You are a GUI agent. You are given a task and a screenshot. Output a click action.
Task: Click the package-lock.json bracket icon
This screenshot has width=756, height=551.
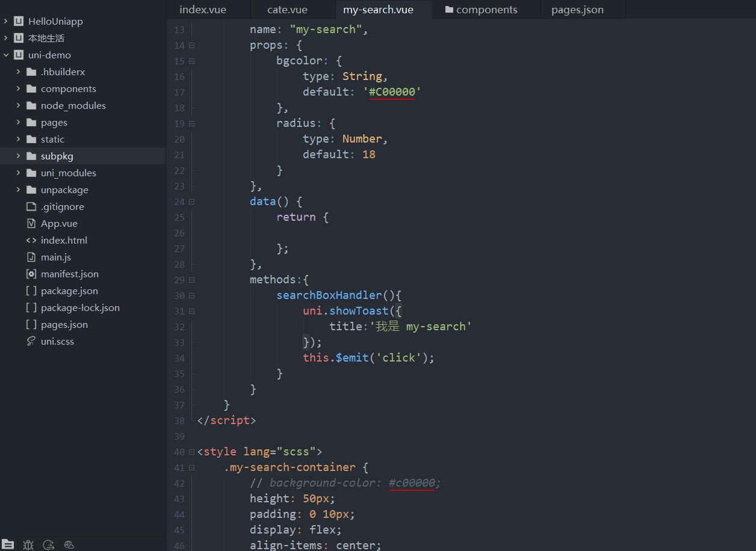pyautogui.click(x=31, y=307)
